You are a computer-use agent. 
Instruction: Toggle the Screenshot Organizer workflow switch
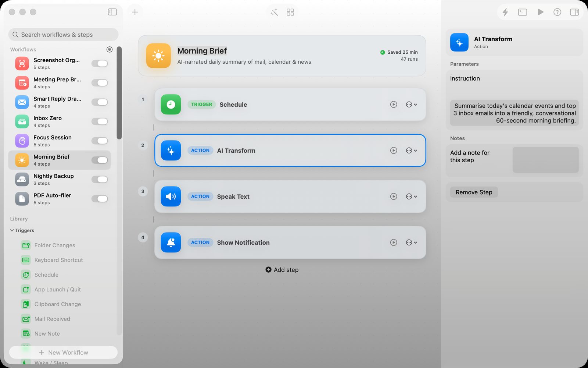coord(100,64)
